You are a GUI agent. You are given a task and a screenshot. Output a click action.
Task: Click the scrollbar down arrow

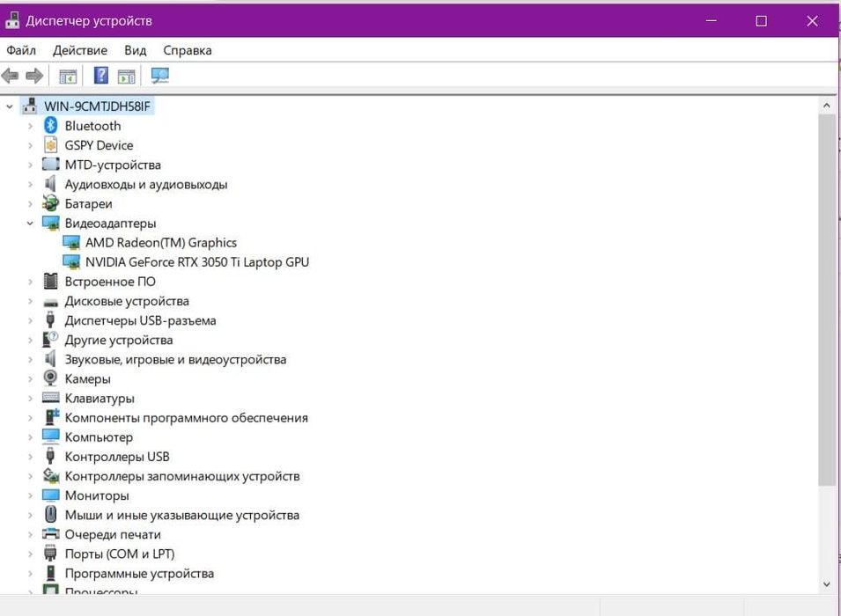(827, 584)
